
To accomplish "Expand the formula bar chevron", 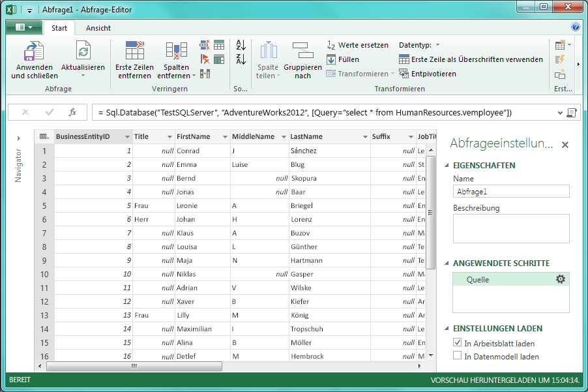I will click(x=560, y=113).
